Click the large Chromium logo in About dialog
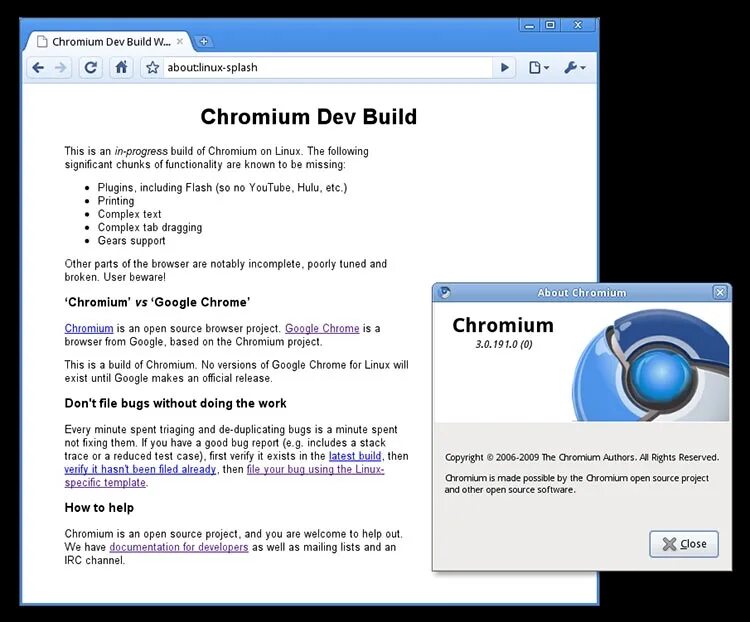 point(650,365)
